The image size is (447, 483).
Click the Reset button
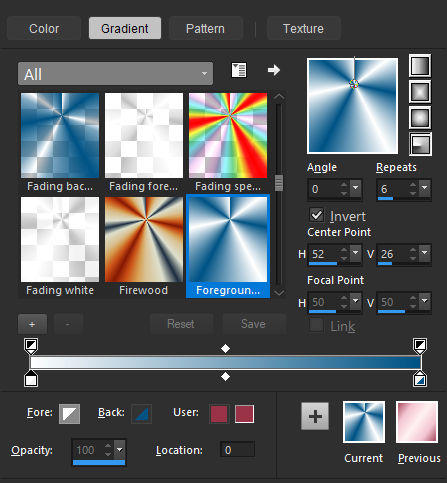coord(181,324)
